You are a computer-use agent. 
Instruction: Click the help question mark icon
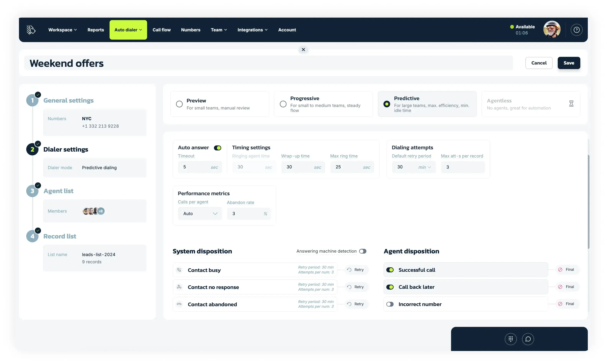[577, 29]
